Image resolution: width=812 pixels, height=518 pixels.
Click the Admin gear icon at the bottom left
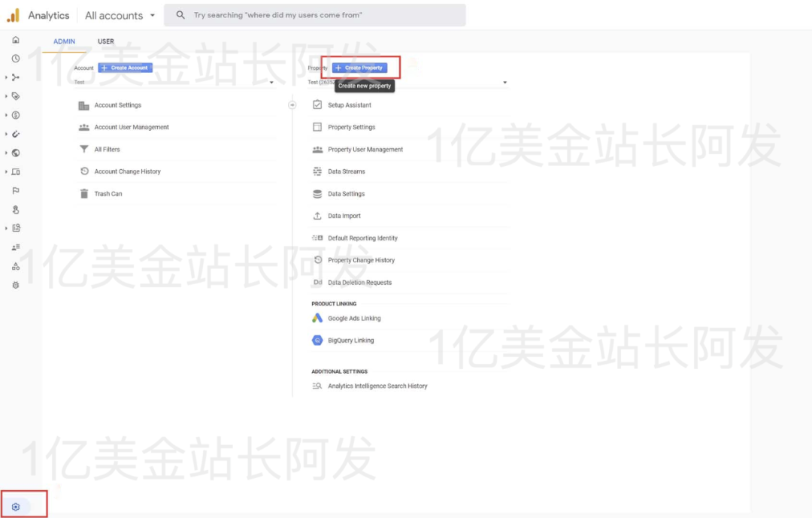point(16,507)
